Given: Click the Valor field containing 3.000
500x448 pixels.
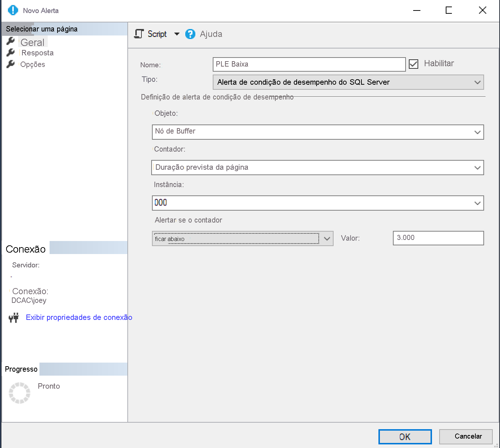Looking at the screenshot, I should [438, 238].
